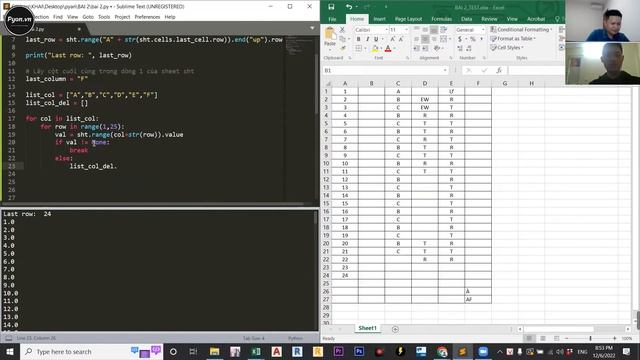Click the Name Box showing B1
640x360 pixels.
tap(382, 71)
